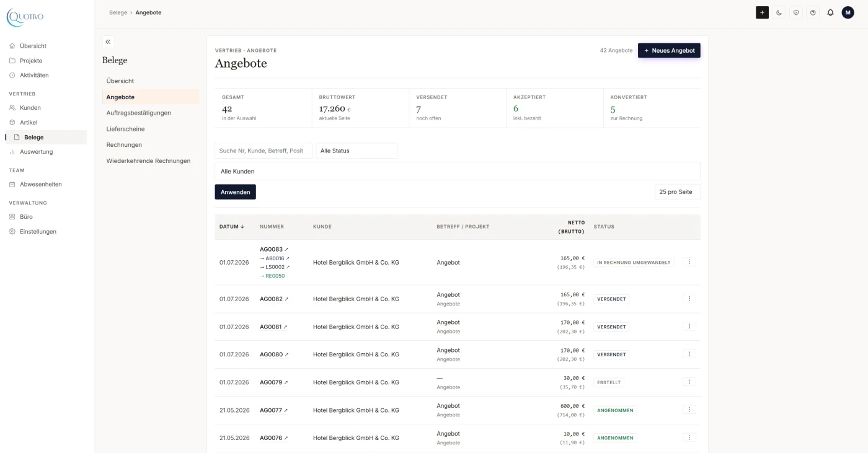Go to Aktivitäten in the sidebar
This screenshot has height=453, width=868.
pyautogui.click(x=34, y=75)
